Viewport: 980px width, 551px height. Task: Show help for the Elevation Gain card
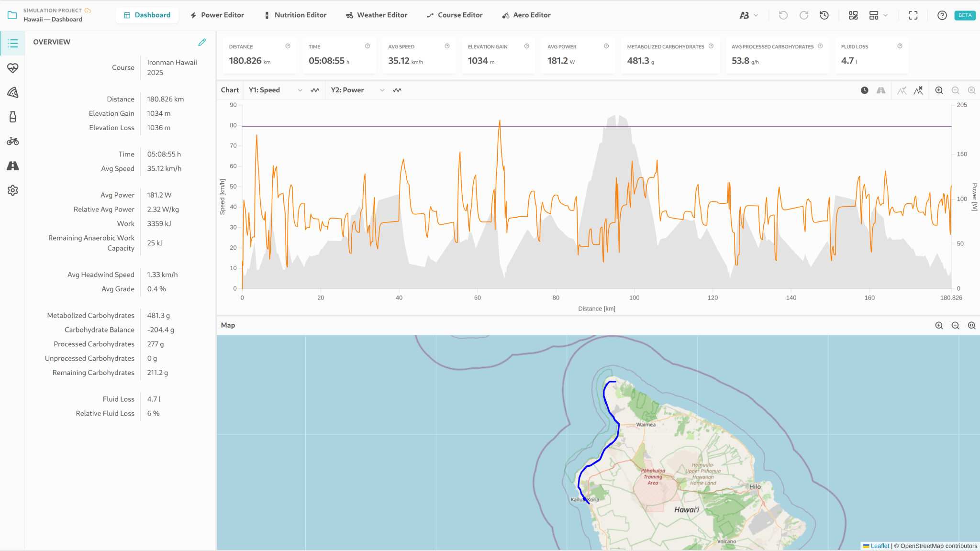[527, 46]
